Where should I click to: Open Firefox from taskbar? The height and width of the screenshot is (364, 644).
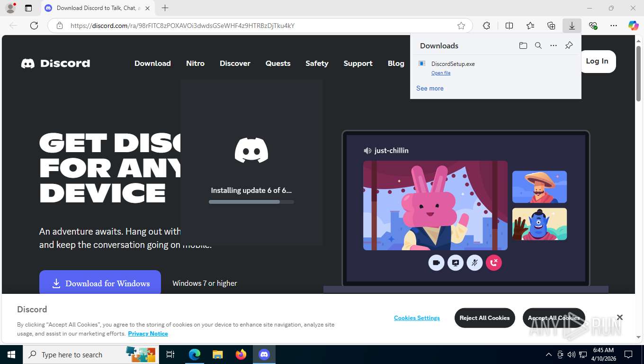pos(241,355)
